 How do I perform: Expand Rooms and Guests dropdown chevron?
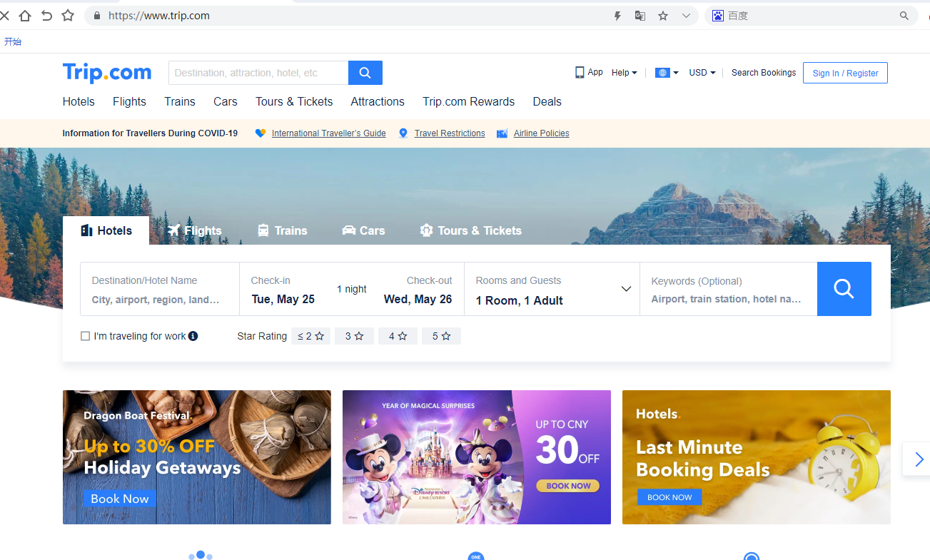tap(626, 289)
